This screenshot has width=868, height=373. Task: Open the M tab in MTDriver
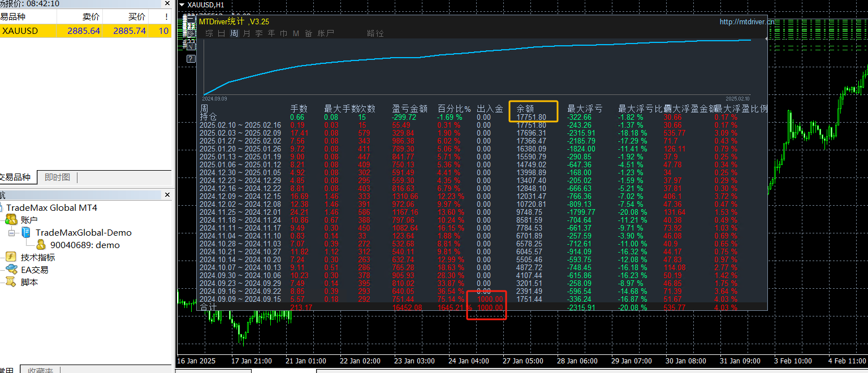(x=296, y=33)
